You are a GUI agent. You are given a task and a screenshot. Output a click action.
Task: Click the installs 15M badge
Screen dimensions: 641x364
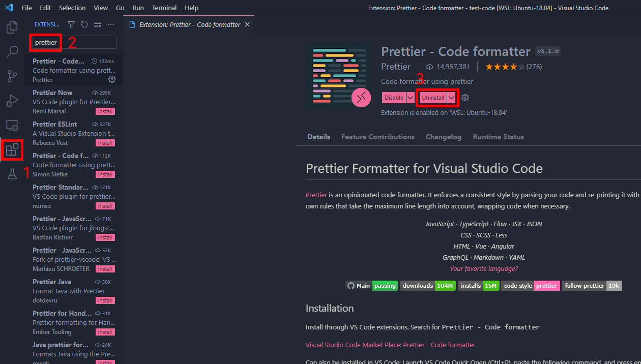click(479, 286)
